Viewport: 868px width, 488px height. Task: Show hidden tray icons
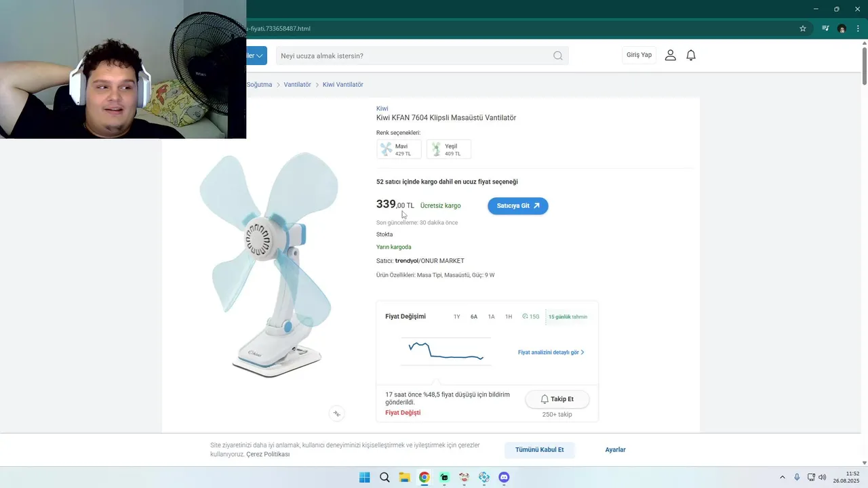(x=782, y=477)
